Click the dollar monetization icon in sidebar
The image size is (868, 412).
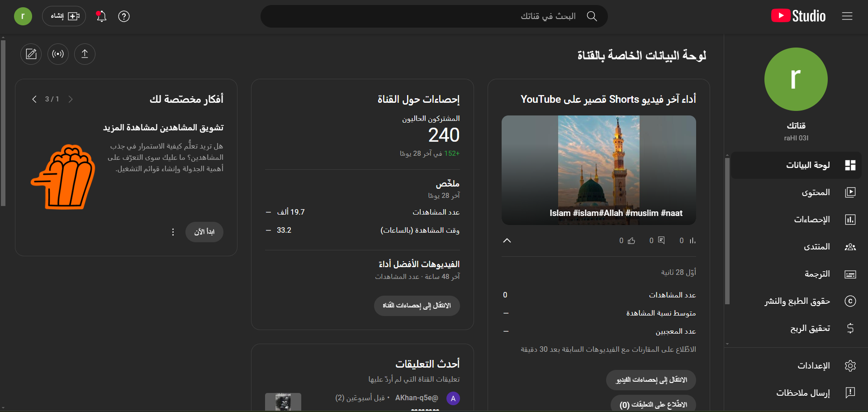[x=850, y=328]
